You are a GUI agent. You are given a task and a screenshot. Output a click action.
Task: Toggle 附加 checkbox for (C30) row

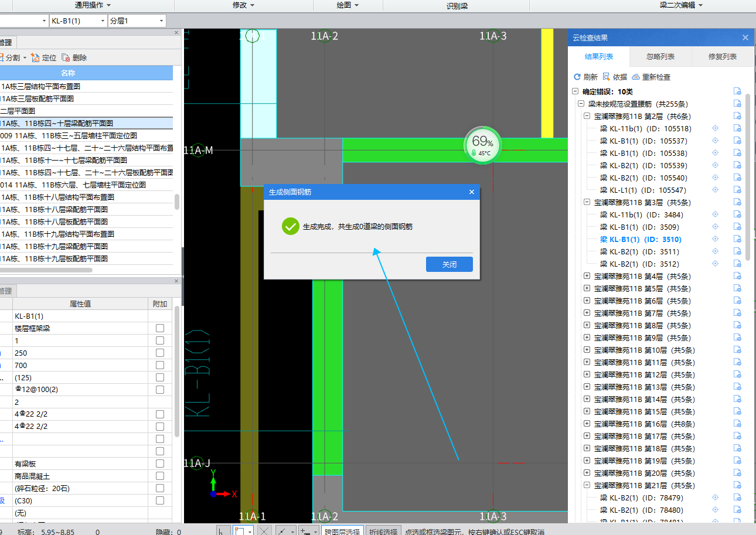tap(160, 500)
